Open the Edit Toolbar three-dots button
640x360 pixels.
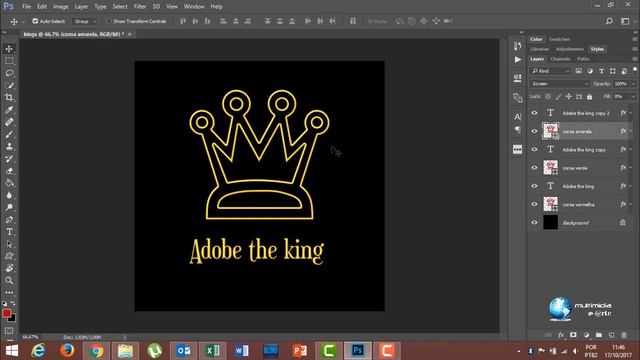(9, 293)
